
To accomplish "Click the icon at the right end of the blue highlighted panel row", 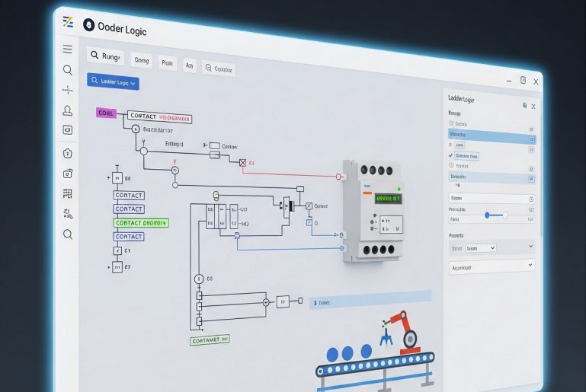I will tap(532, 139).
